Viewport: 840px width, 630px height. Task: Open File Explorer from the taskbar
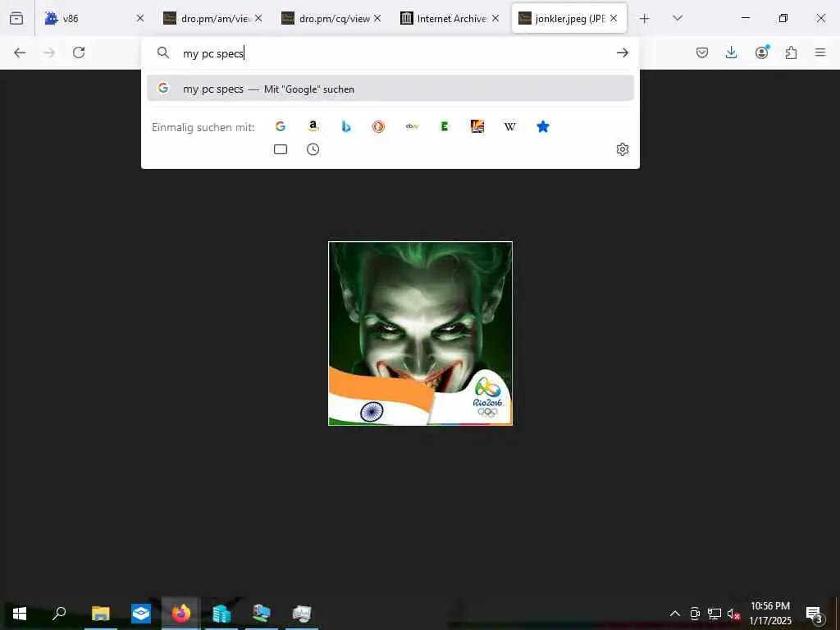(x=100, y=613)
